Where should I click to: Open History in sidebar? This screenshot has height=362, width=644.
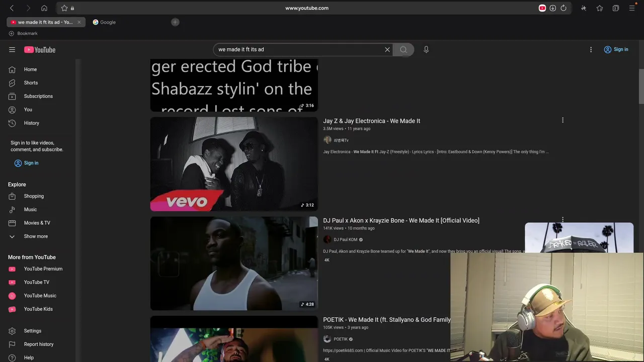coord(31,123)
